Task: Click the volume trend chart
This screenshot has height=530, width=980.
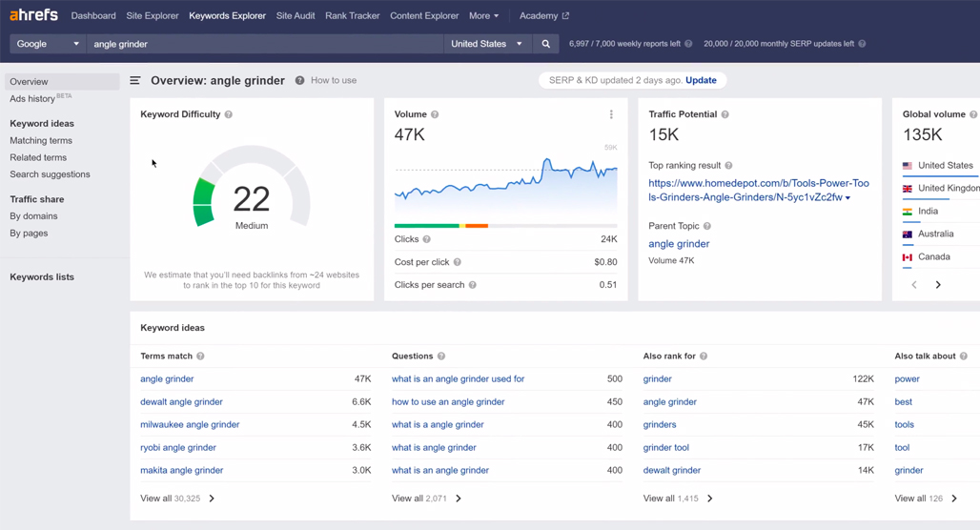Action: (x=505, y=184)
